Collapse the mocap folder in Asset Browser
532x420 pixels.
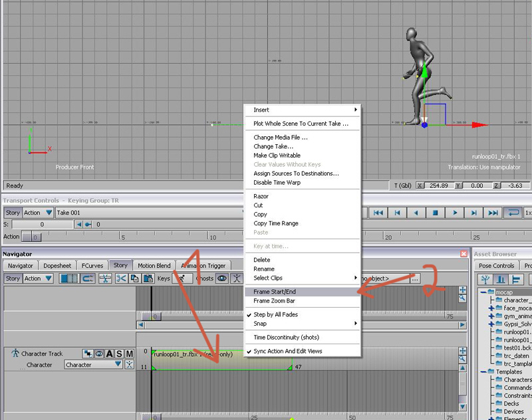point(482,292)
